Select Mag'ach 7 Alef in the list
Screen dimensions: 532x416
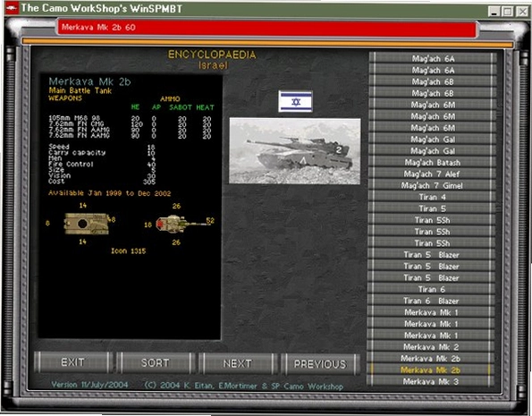pyautogui.click(x=433, y=174)
